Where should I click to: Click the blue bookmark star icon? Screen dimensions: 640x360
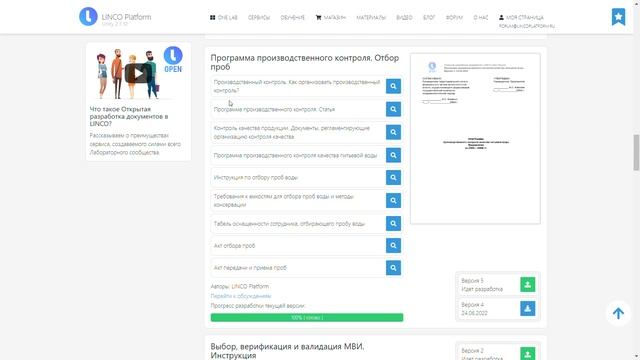tap(618, 17)
